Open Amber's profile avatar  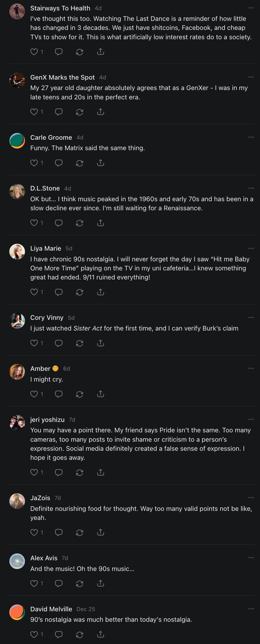(17, 372)
